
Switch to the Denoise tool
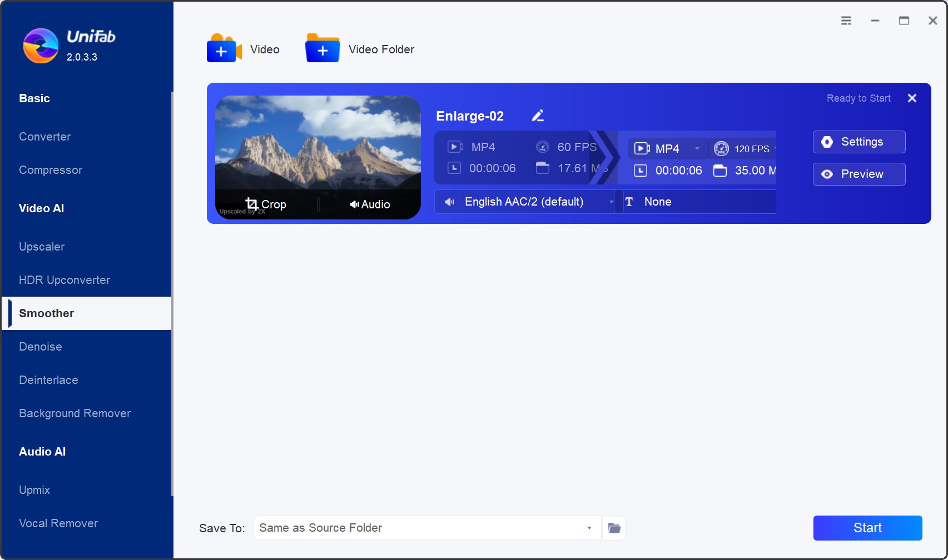click(40, 346)
